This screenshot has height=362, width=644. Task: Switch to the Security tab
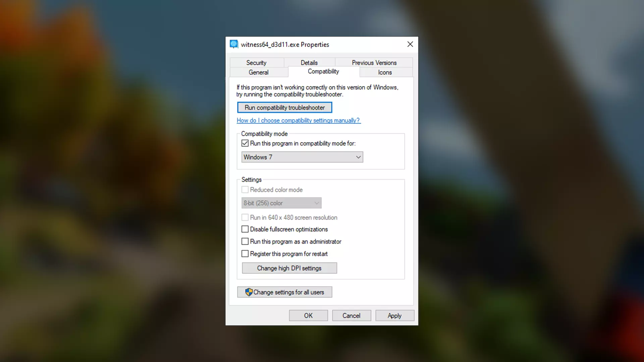(256, 63)
